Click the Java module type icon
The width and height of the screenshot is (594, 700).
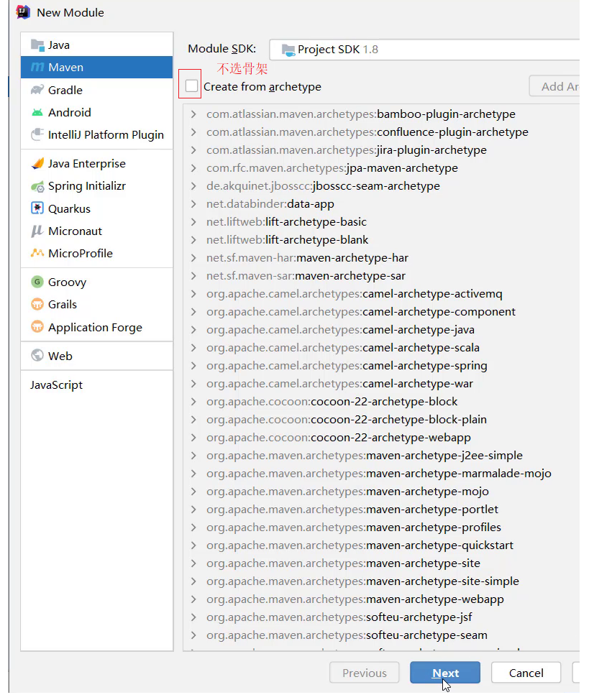coord(37,45)
